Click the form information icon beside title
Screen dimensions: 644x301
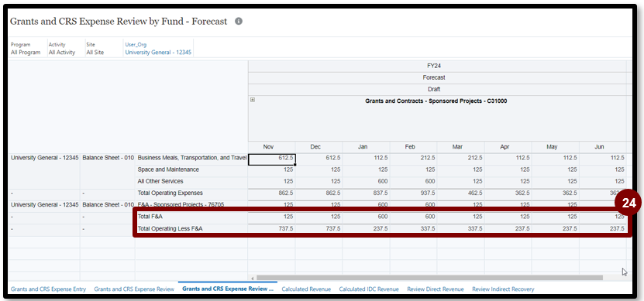point(239,22)
